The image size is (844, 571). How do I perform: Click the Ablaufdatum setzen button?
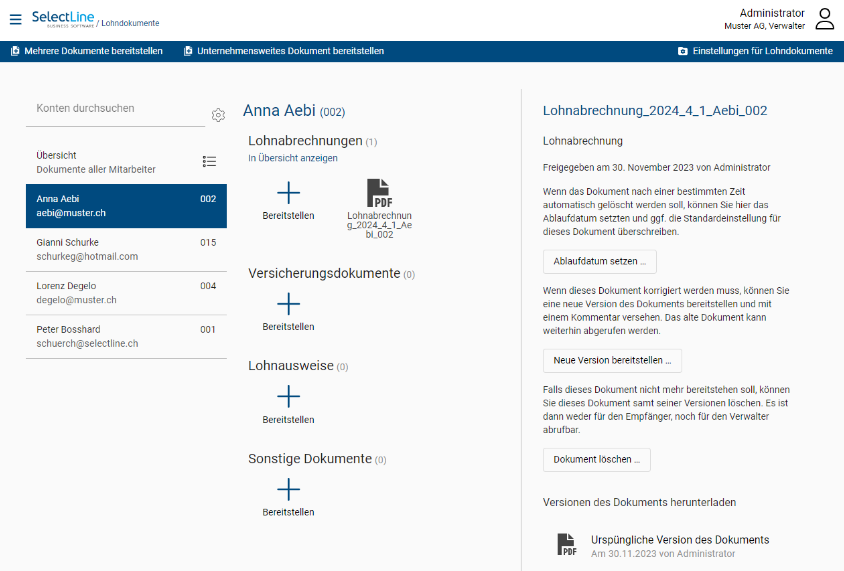[x=600, y=262]
